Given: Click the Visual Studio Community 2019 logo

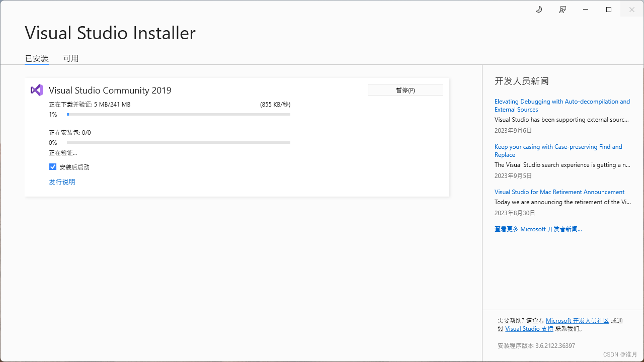Looking at the screenshot, I should pyautogui.click(x=37, y=90).
